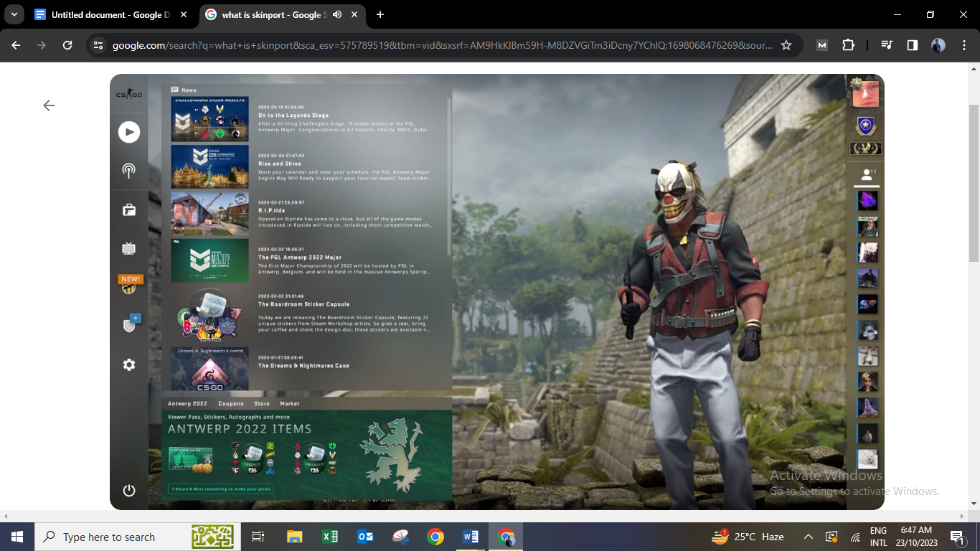This screenshot has width=980, height=551.
Task: Open Word from the taskbar
Action: tap(471, 537)
